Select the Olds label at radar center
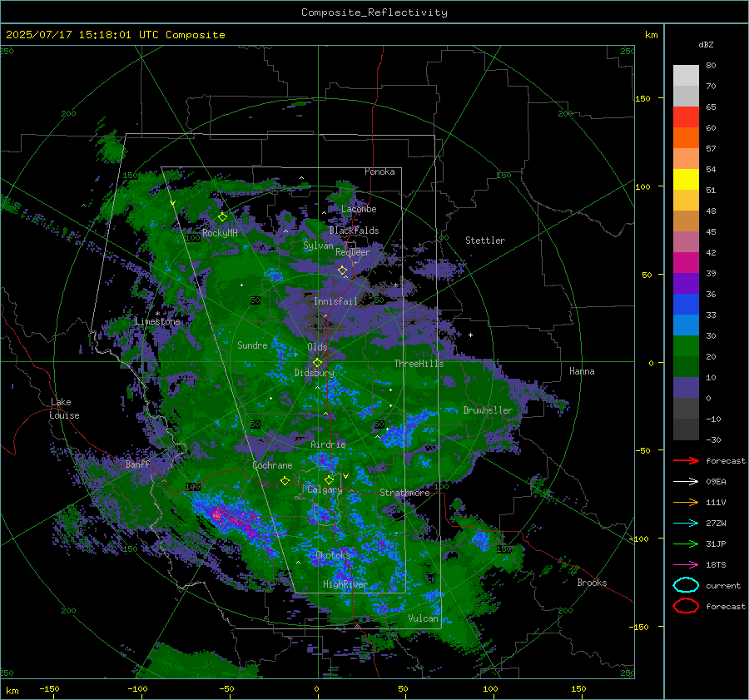Image resolution: width=749 pixels, height=700 pixels. tap(317, 347)
